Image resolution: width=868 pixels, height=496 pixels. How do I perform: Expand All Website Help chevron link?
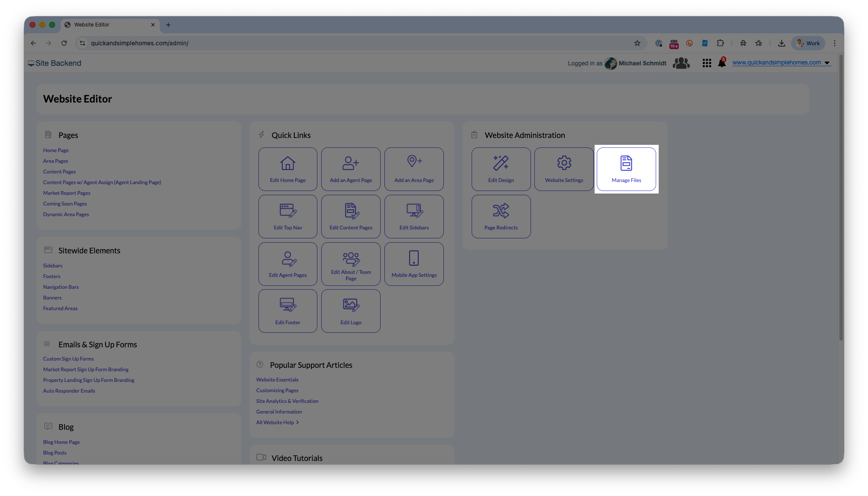278,423
